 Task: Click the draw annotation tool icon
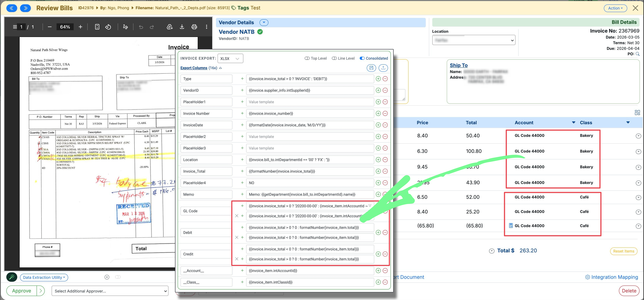click(125, 27)
